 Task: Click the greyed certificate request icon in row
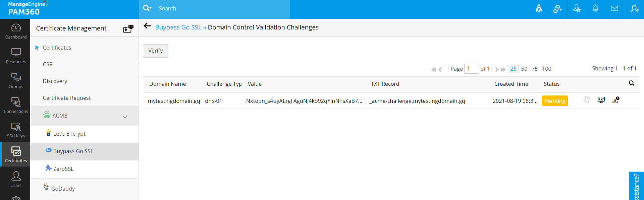(x=587, y=100)
